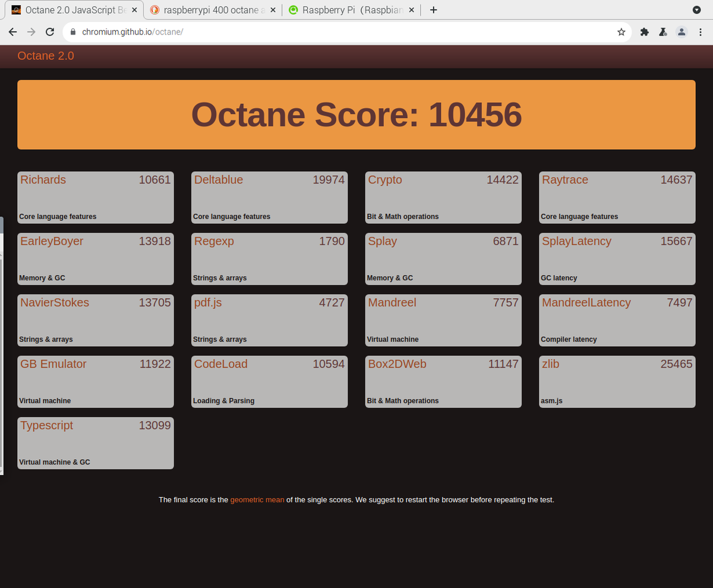Open the SplayLatency benchmark link

[576, 241]
